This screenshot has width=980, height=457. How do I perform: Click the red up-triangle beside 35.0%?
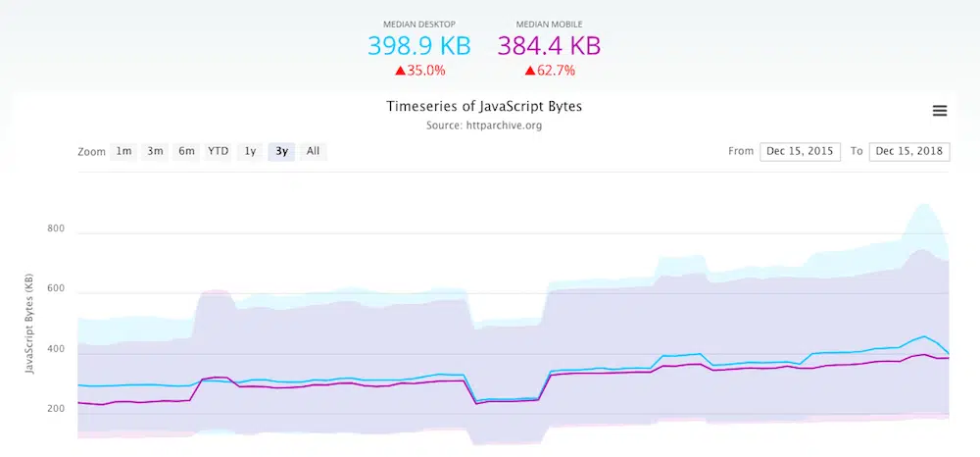[x=400, y=71]
